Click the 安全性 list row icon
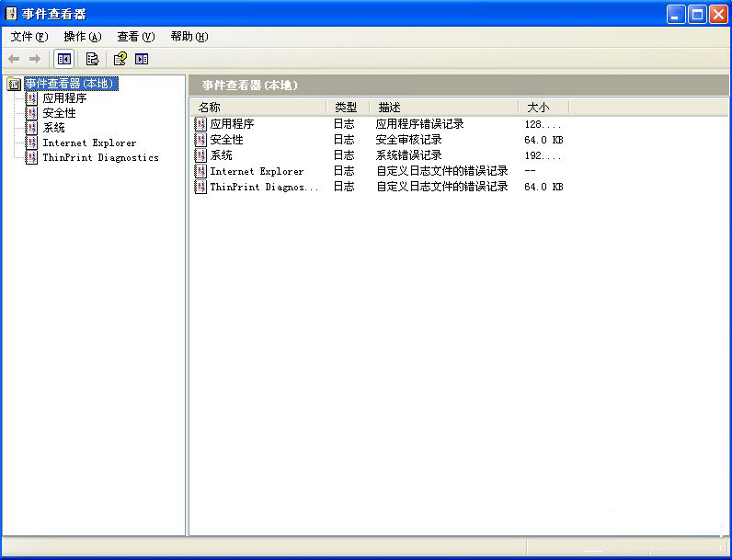This screenshot has height=560, width=732. [200, 140]
